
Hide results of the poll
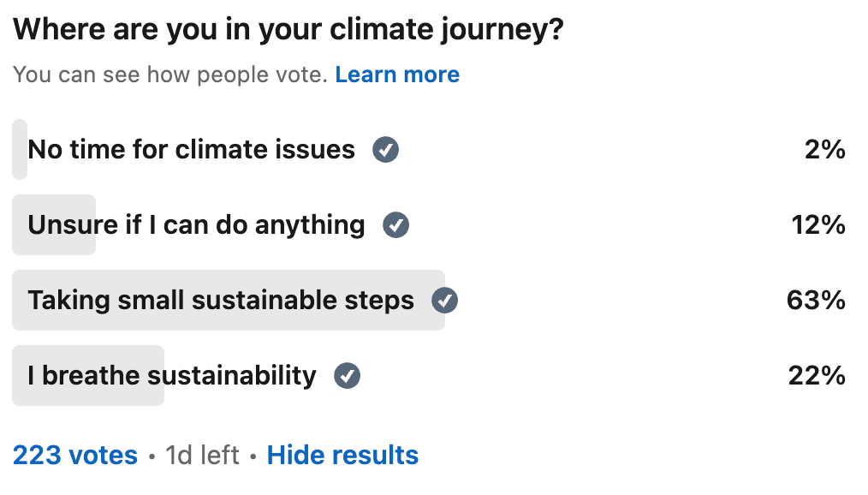[x=342, y=455]
